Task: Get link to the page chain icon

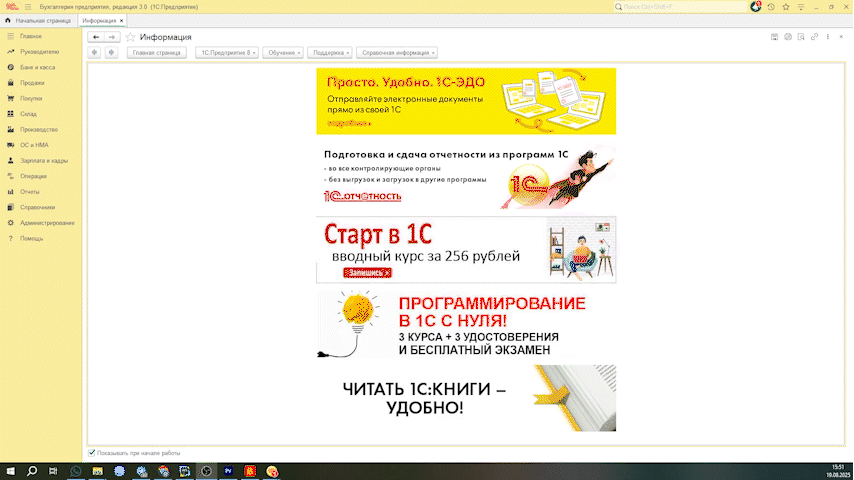Action: [814, 37]
